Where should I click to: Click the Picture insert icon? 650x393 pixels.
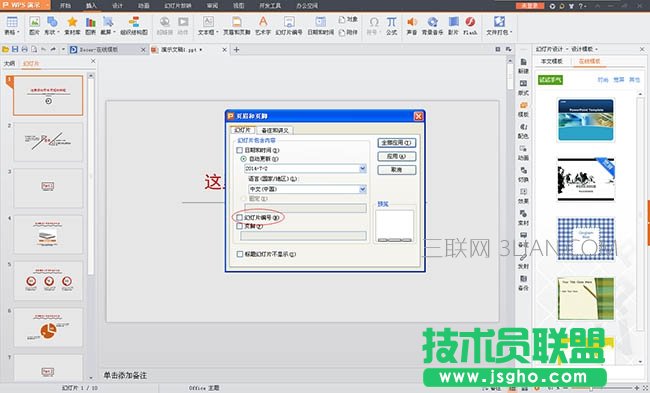pyautogui.click(x=34, y=22)
